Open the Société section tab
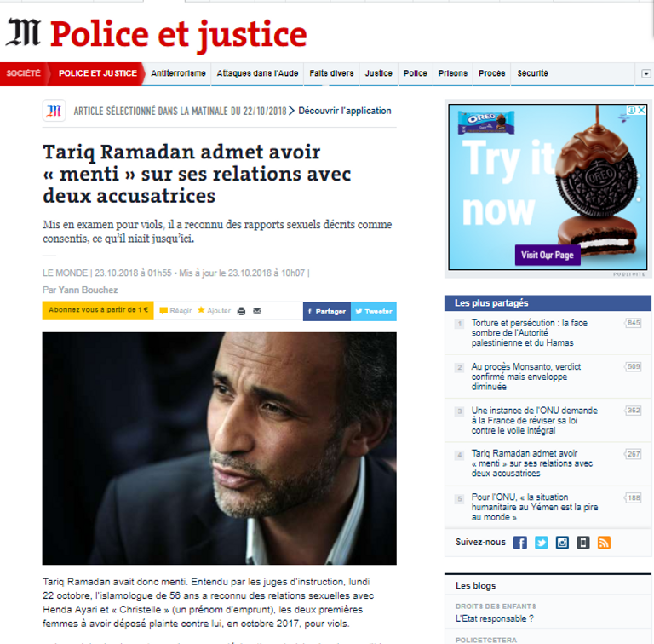Image resolution: width=654 pixels, height=644 pixels. pos(23,73)
